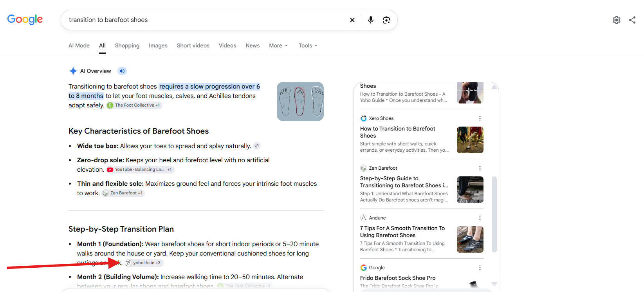Expand the More search filters dropdown
The height and width of the screenshot is (292, 644).
pyautogui.click(x=278, y=45)
